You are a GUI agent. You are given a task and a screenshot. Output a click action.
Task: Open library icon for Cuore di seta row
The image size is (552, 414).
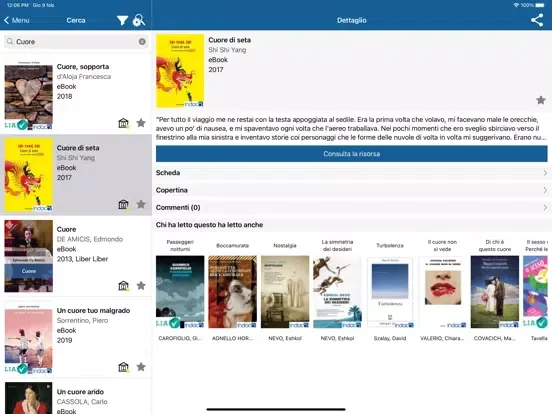pyautogui.click(x=123, y=204)
